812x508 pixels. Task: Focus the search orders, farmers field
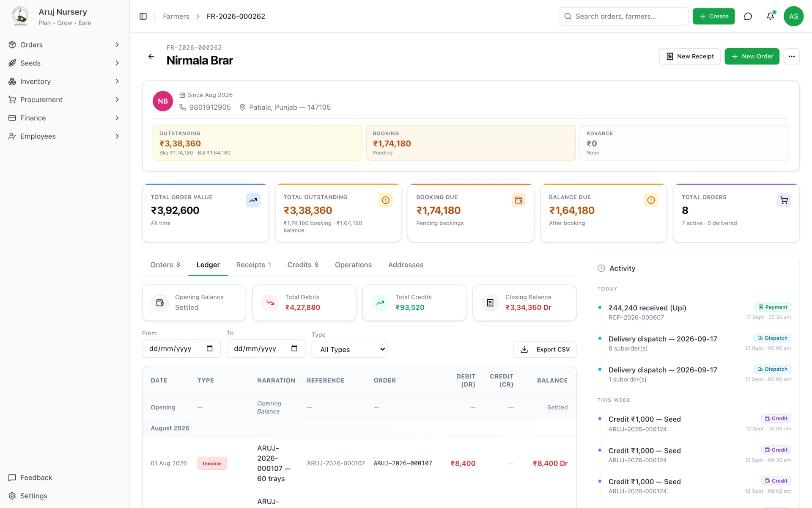coord(623,16)
